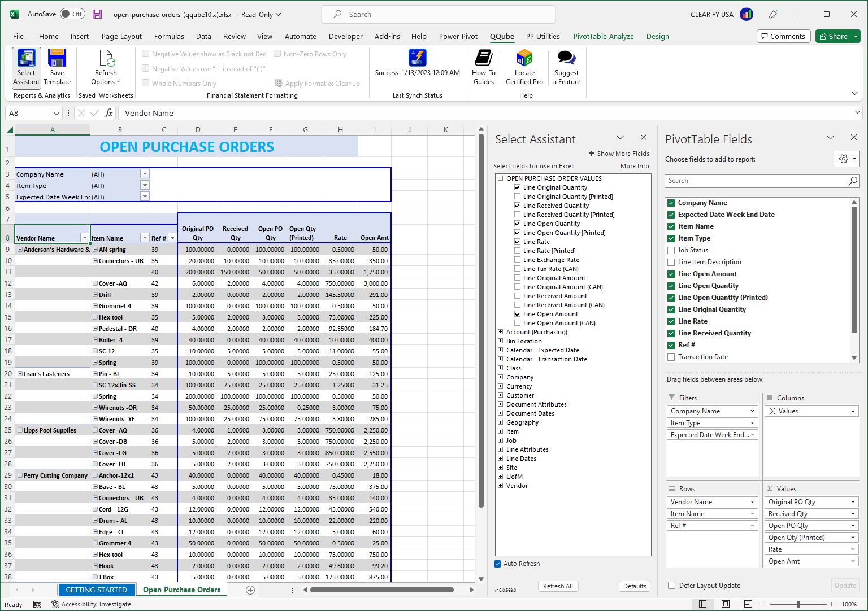Open the PP Utilities ribbon tab
868x611 pixels.
coord(542,36)
